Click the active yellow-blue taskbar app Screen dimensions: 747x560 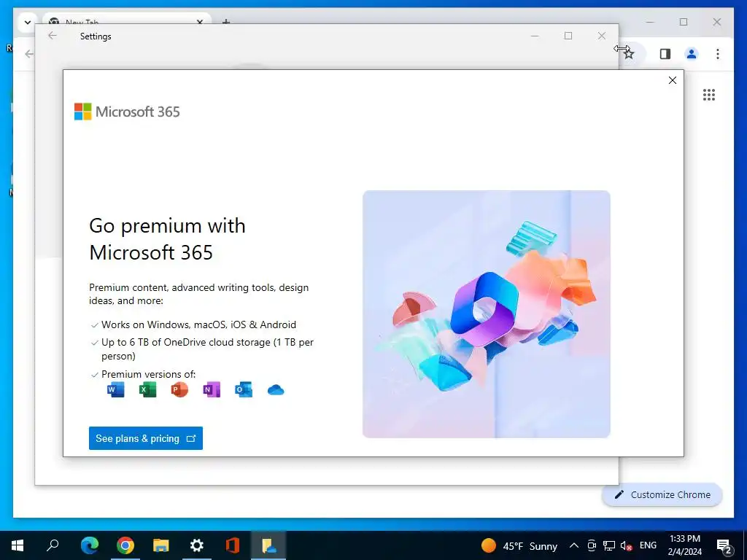[268, 545]
